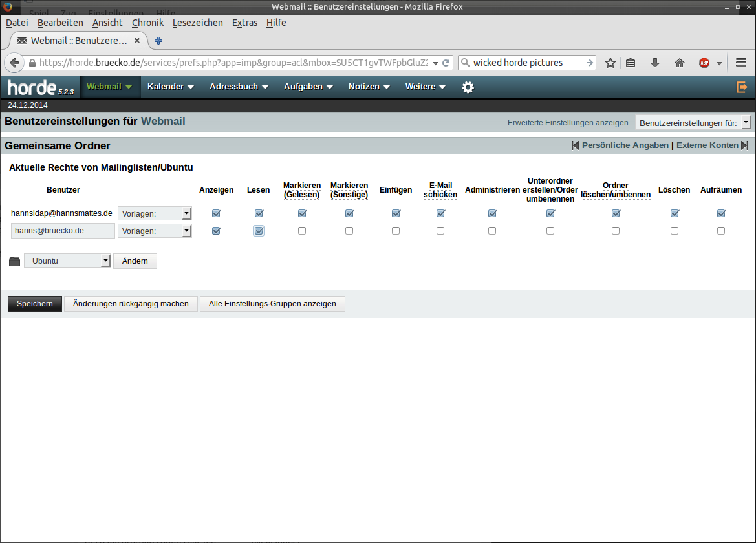
Task: Go to Firefox home page icon
Action: (679, 63)
